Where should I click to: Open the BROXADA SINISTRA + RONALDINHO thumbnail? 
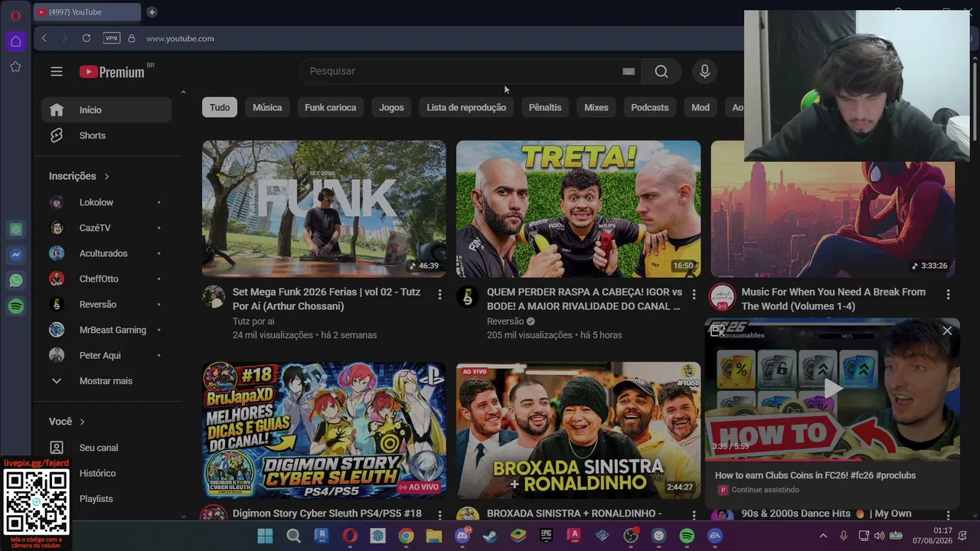[x=578, y=430]
